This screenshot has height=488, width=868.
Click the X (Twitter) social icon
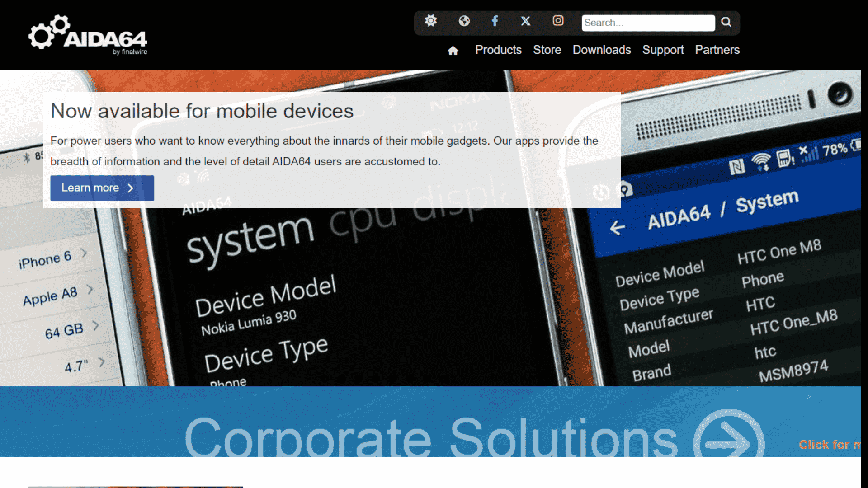coord(525,21)
